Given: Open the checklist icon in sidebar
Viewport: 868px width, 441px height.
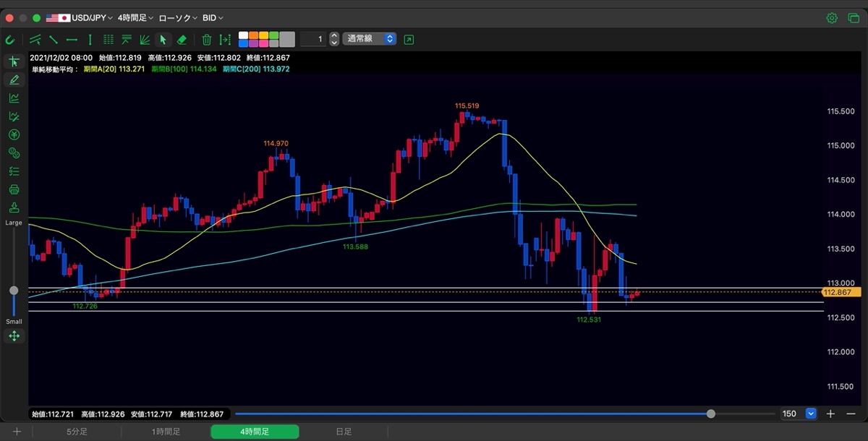Looking at the screenshot, I should 14,171.
